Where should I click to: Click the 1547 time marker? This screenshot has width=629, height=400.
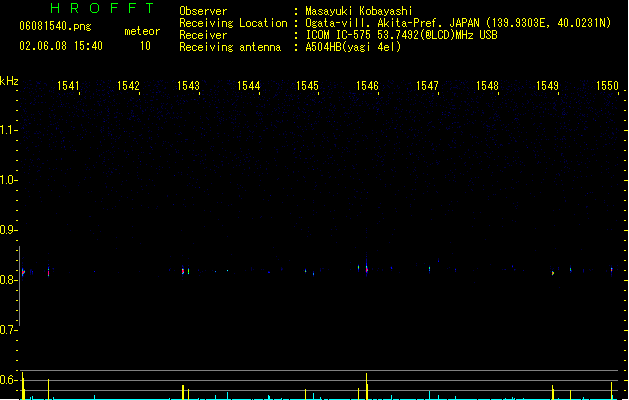pos(427,86)
